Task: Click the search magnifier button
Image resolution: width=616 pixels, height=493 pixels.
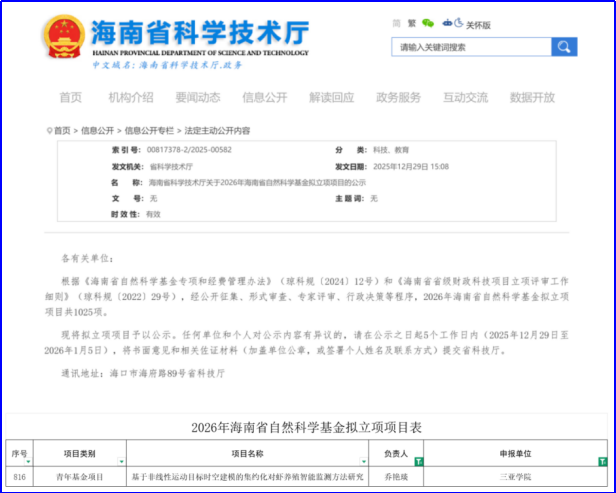Action: tap(565, 47)
